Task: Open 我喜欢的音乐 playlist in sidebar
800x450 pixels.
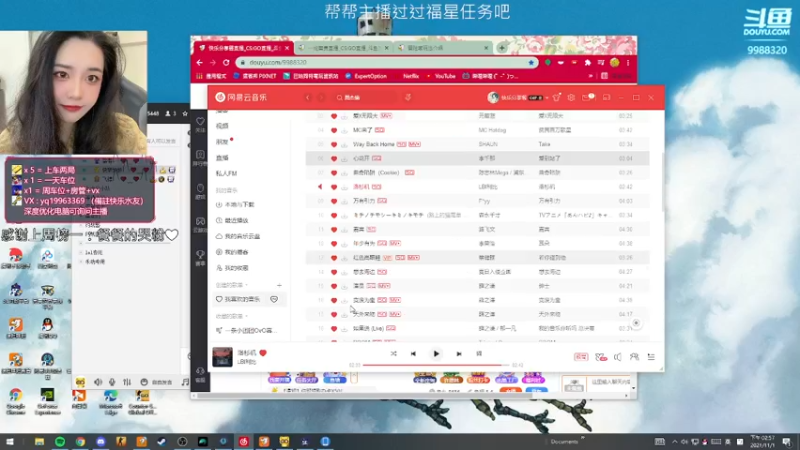Action: [242, 299]
